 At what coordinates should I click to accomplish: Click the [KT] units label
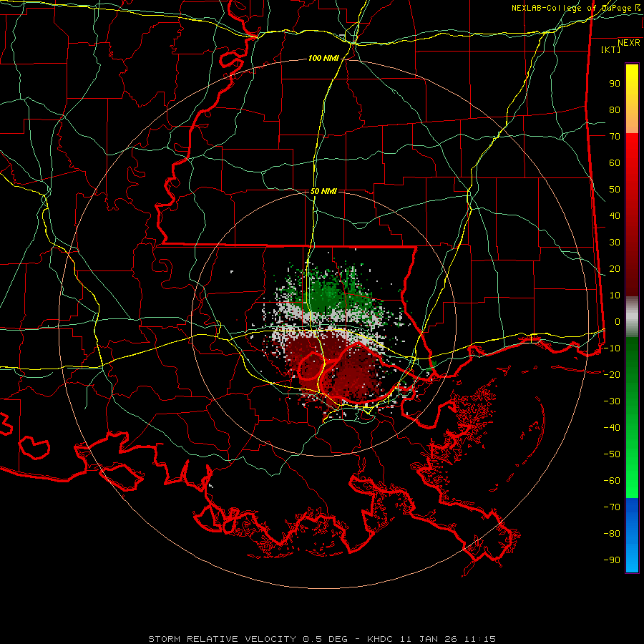point(611,49)
